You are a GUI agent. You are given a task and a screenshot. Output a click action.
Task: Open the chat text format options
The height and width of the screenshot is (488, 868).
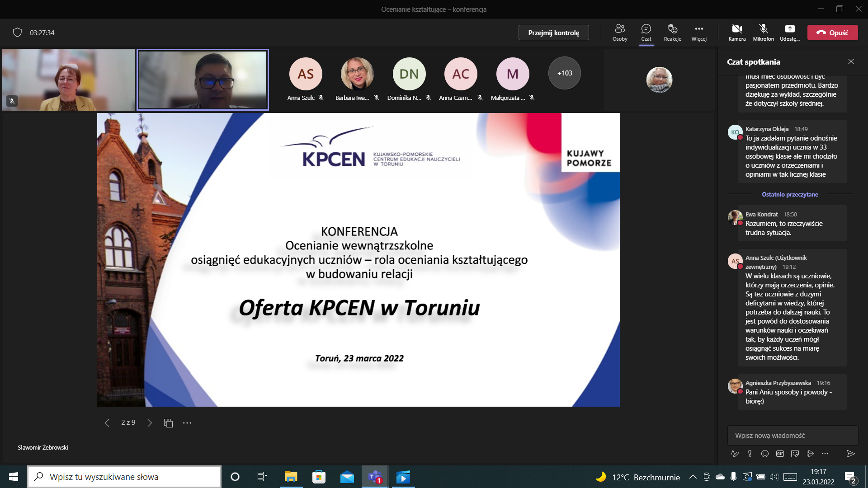coord(735,454)
